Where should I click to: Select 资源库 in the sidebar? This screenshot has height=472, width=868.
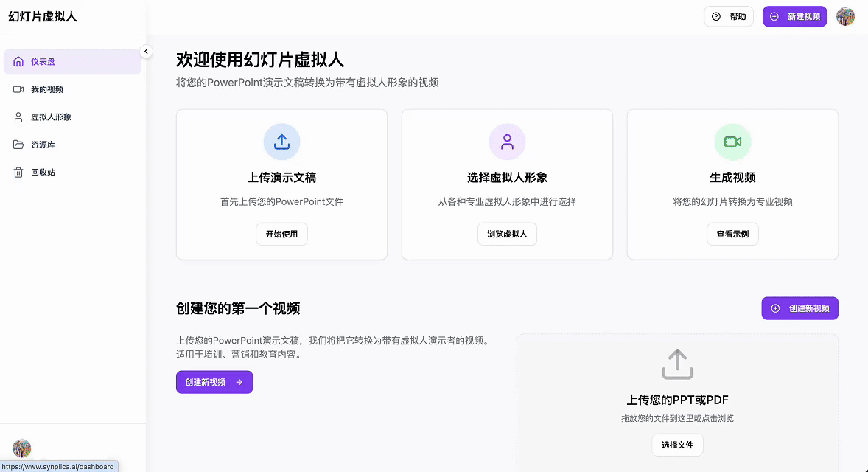click(x=43, y=145)
